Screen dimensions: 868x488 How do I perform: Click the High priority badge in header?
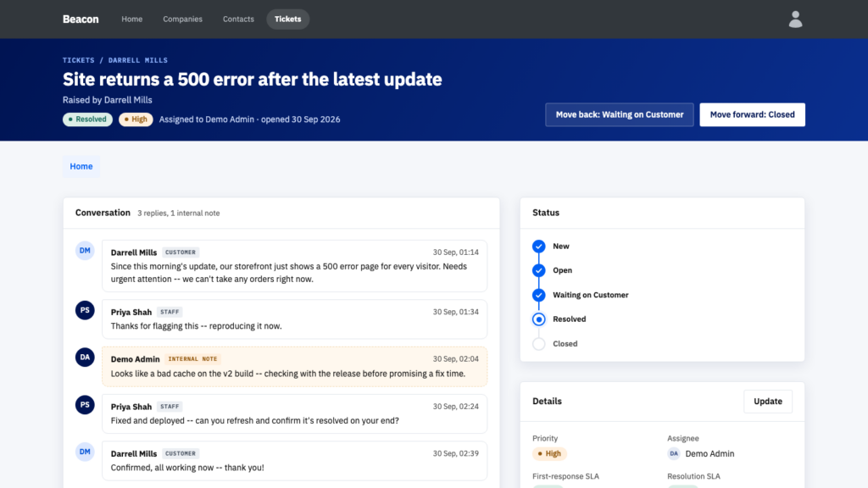click(136, 119)
